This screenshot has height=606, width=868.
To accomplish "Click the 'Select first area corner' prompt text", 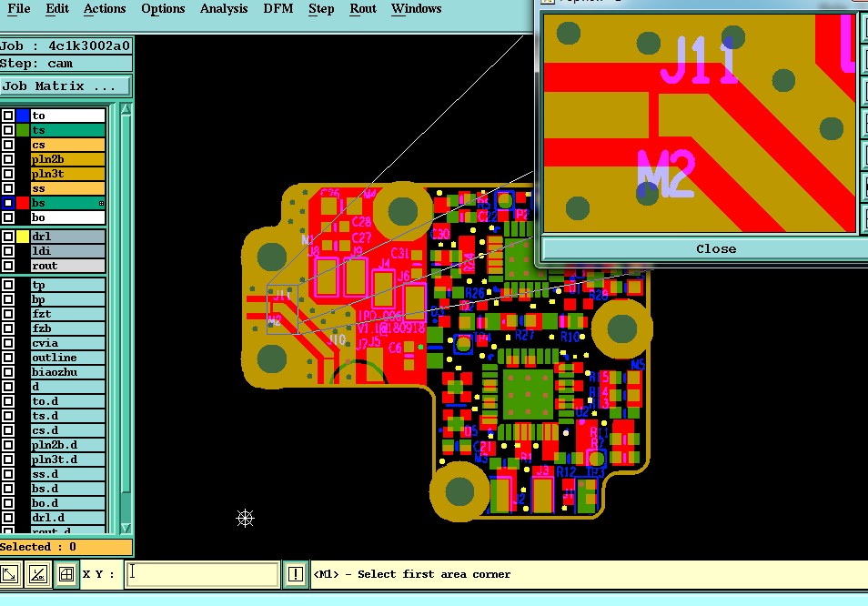I will click(434, 574).
